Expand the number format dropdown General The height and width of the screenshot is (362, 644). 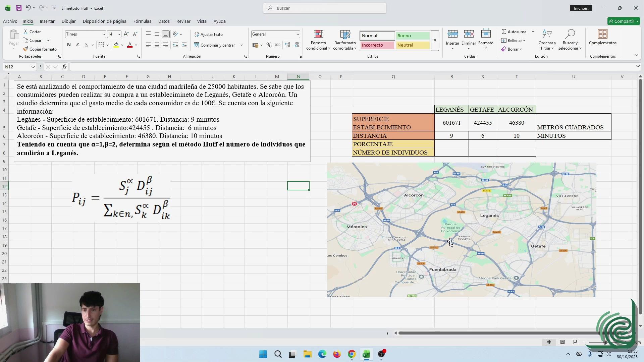pyautogui.click(x=298, y=34)
